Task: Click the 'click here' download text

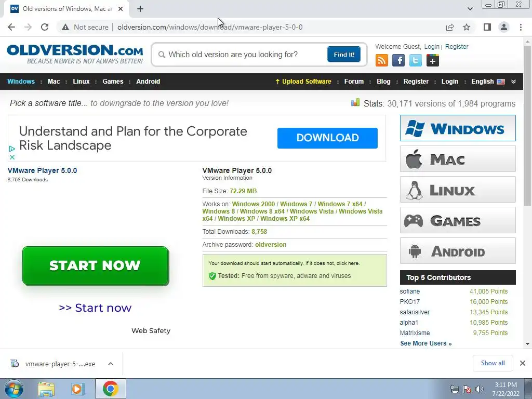Action: click(348, 263)
